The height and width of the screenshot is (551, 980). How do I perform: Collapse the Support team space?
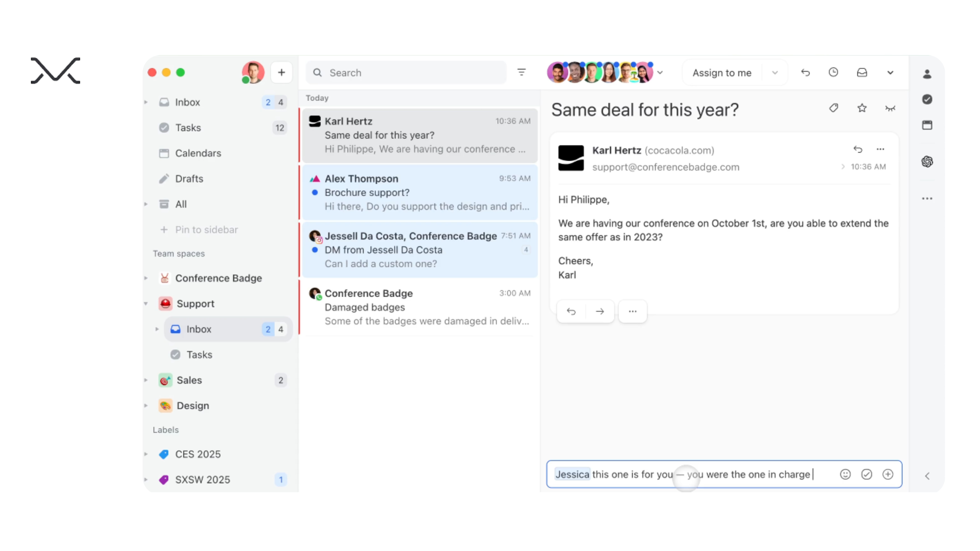pyautogui.click(x=146, y=303)
